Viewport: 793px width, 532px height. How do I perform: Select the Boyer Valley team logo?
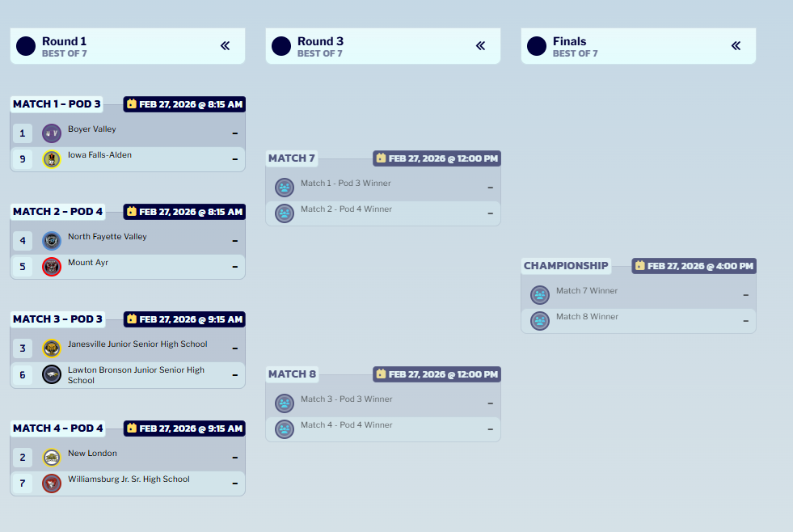coord(51,132)
